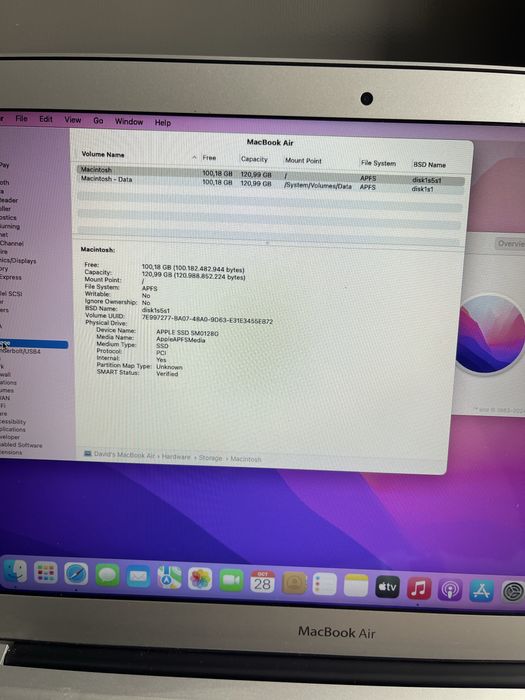Click macOS Monterey logo in About window
Image resolution: width=525 pixels, height=700 pixels.
[x=490, y=334]
